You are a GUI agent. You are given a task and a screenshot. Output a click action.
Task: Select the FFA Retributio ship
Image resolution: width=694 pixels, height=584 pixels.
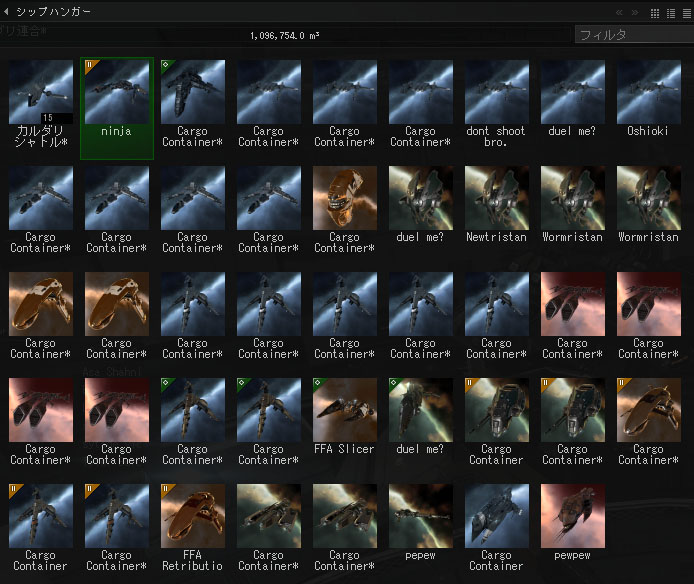[193, 528]
